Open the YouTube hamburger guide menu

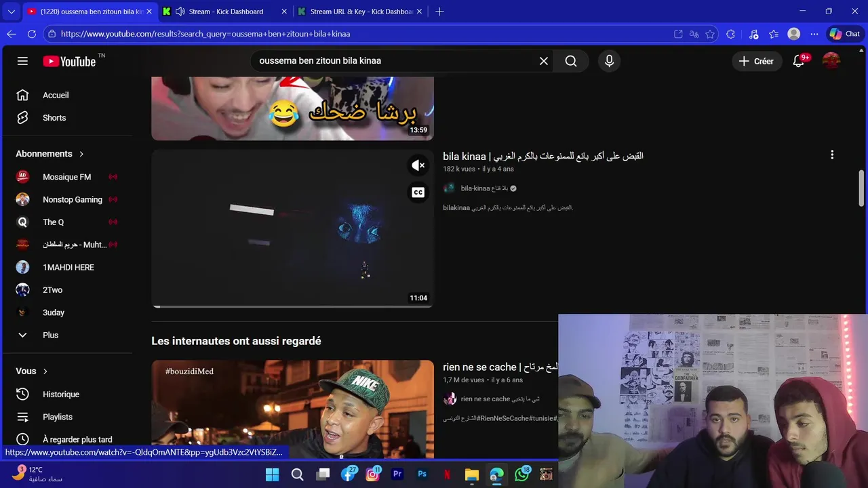22,61
